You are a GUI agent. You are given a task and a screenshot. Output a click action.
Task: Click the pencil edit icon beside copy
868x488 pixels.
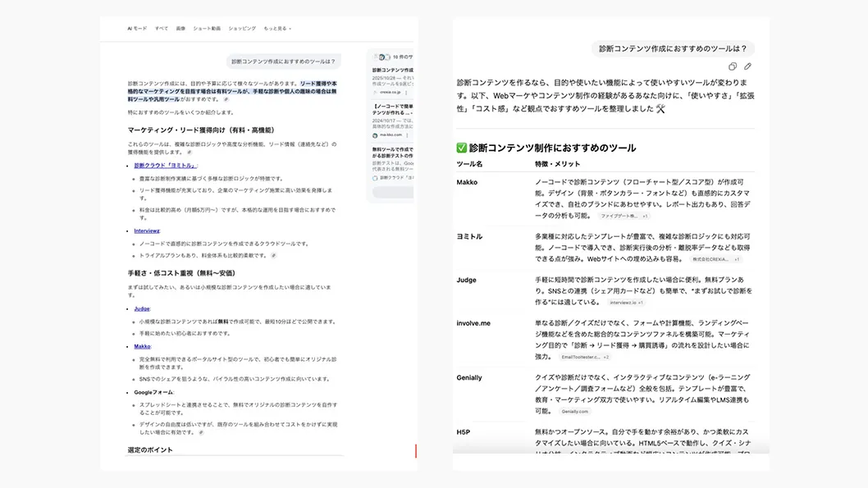[747, 66]
